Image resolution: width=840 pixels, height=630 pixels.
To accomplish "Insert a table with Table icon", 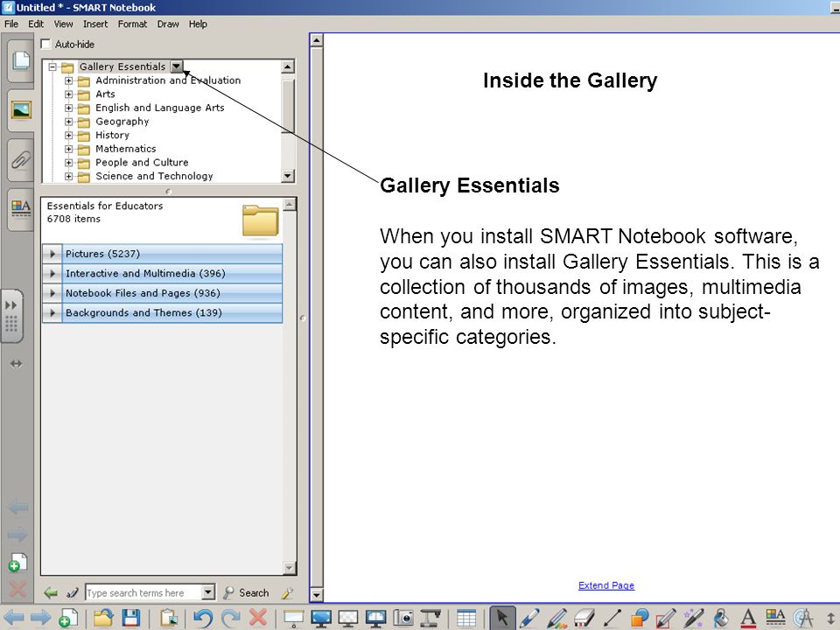I will [466, 619].
